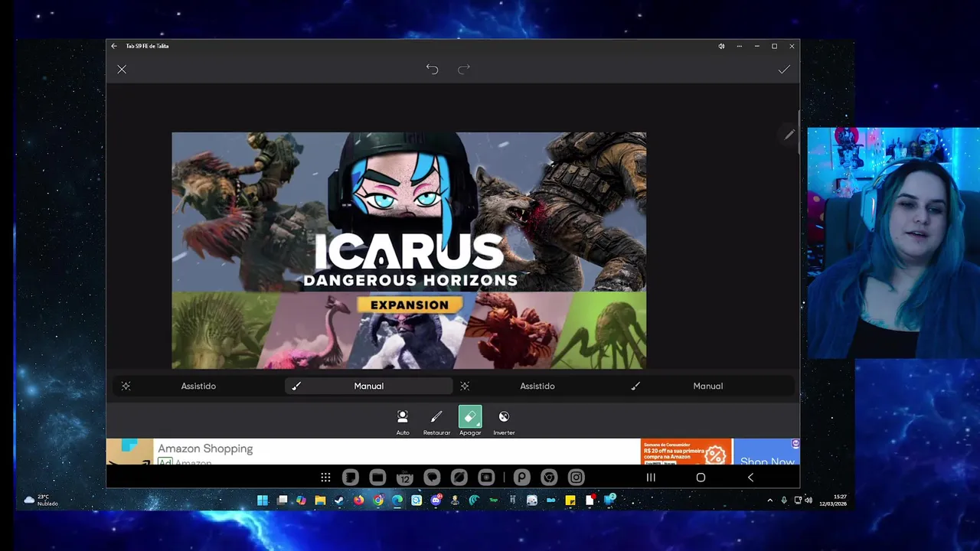Screen dimensions: 980x551
Task: Select the highlighted Manual tab
Action: pyautogui.click(x=369, y=386)
